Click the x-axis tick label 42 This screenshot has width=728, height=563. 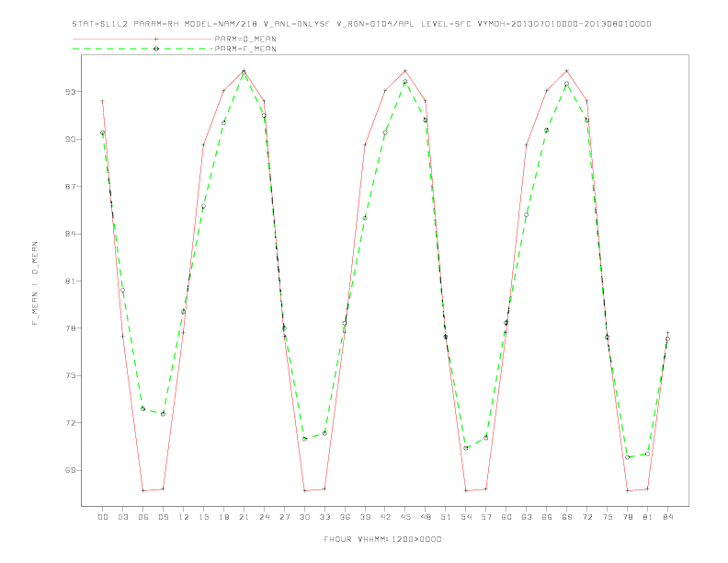(x=385, y=517)
